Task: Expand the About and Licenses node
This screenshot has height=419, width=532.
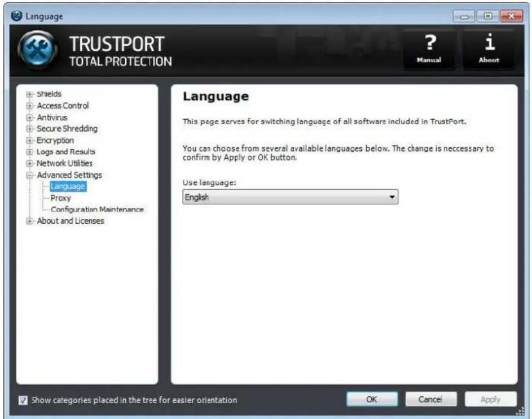Action: point(29,221)
